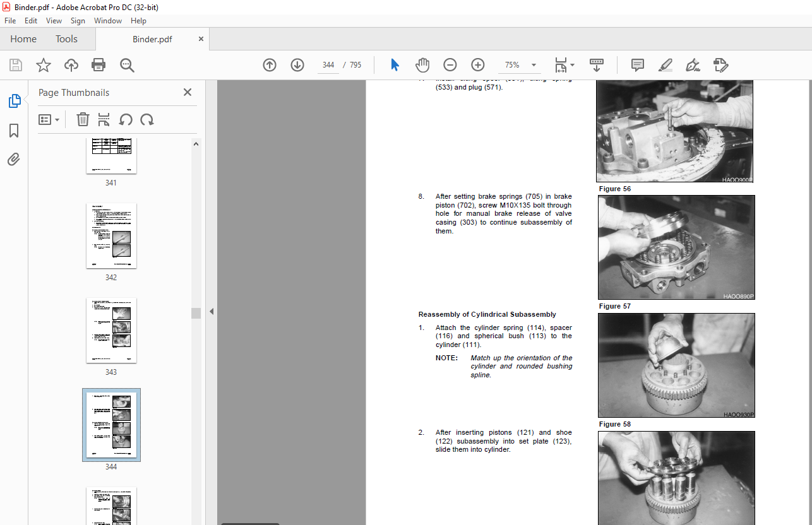812x525 pixels.
Task: Choose the selection arrow tool
Action: 395,65
